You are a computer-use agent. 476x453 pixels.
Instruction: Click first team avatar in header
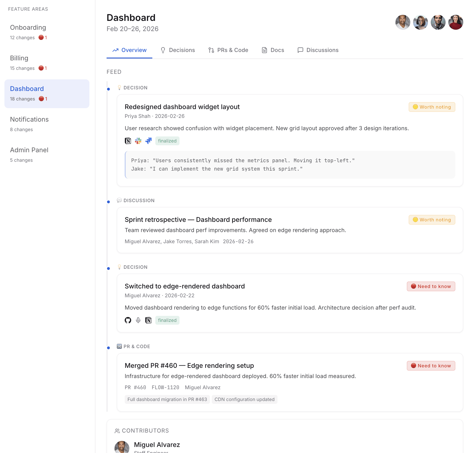pyautogui.click(x=403, y=22)
